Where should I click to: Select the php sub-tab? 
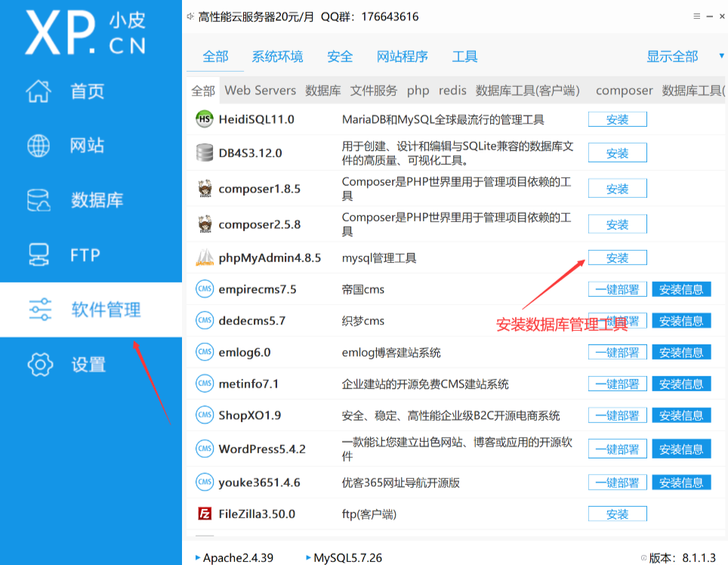[418, 91]
